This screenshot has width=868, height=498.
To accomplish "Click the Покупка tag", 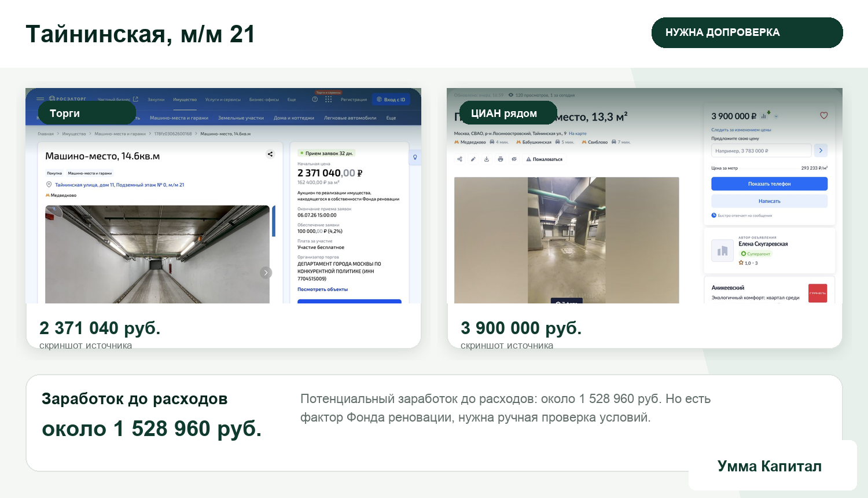I will [54, 173].
